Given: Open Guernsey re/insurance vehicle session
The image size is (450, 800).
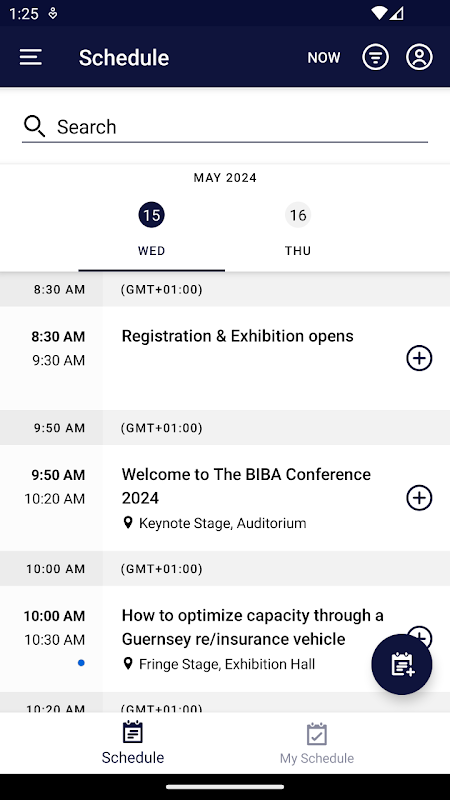Looking at the screenshot, I should coord(225,639).
